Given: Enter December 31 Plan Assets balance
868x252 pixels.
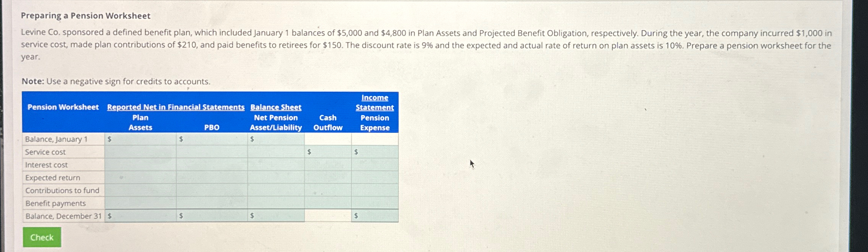Looking at the screenshot, I should [x=139, y=216].
